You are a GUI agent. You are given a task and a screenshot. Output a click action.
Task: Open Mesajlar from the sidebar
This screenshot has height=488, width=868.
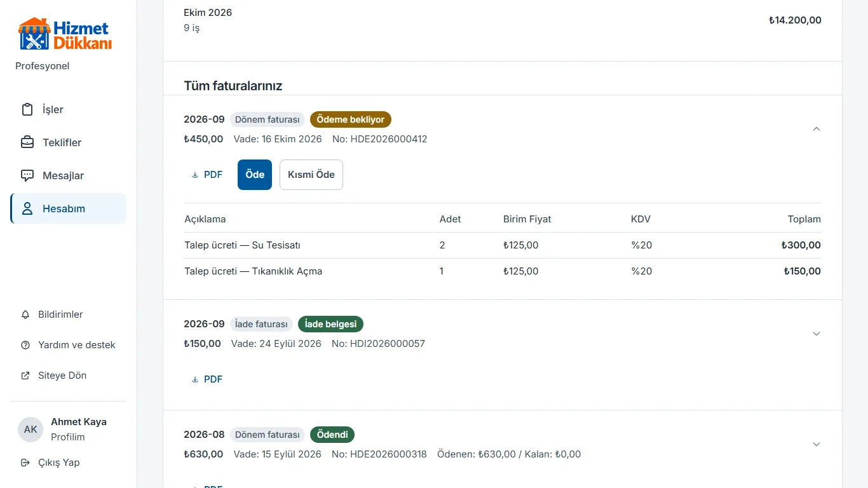(x=69, y=175)
